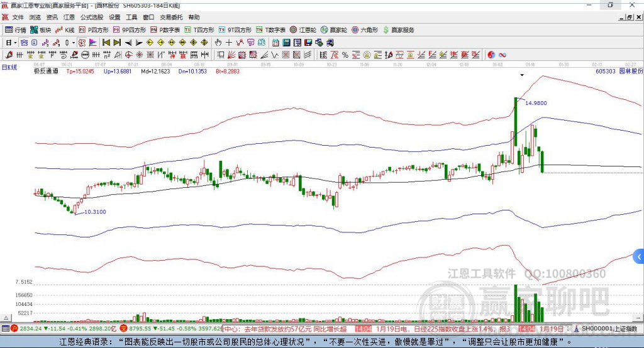Click the 14.9800 high price label
Screen dimensions: 644x348
pyautogui.click(x=536, y=103)
